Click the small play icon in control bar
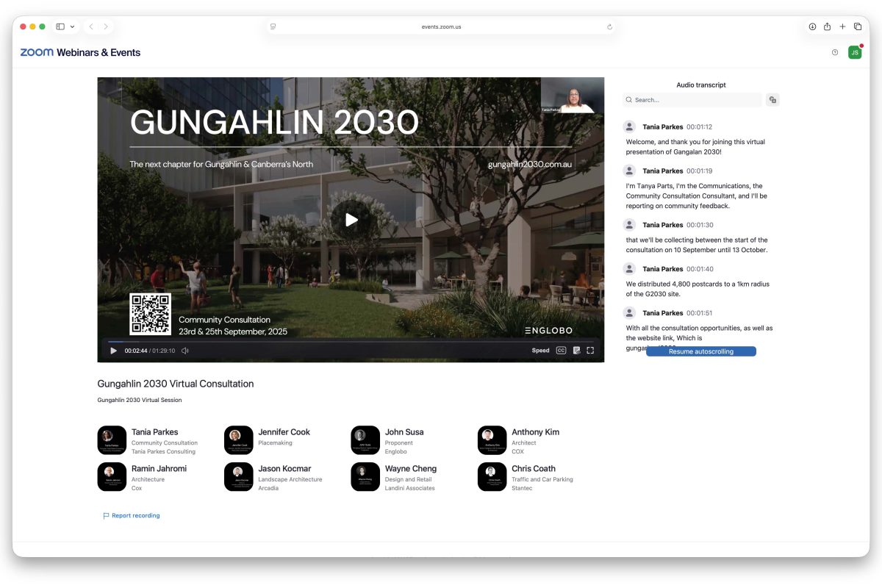This screenshot has height=588, width=882. tap(113, 351)
